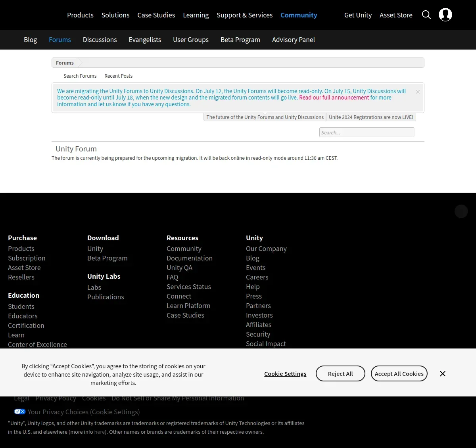Open Unity link under Download
Screen dimensions: 476x448
(x=95, y=249)
